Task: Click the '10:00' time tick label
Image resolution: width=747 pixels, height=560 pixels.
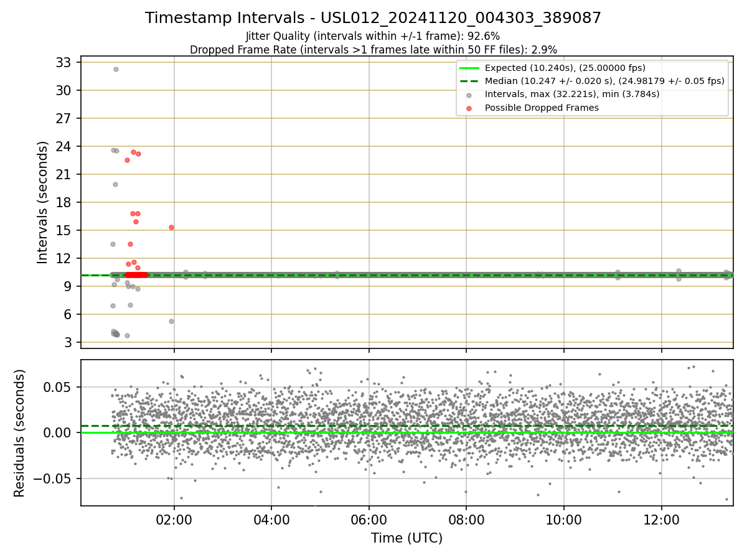Action: click(x=564, y=520)
